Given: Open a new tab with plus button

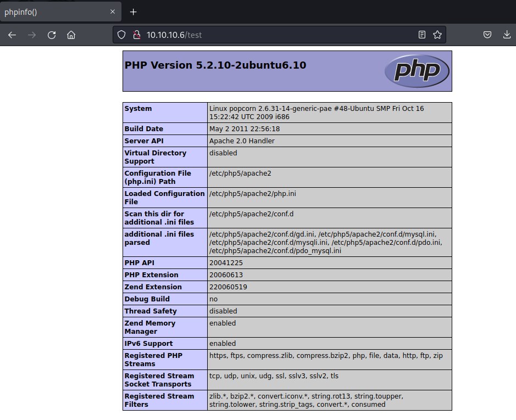Looking at the screenshot, I should coord(133,12).
